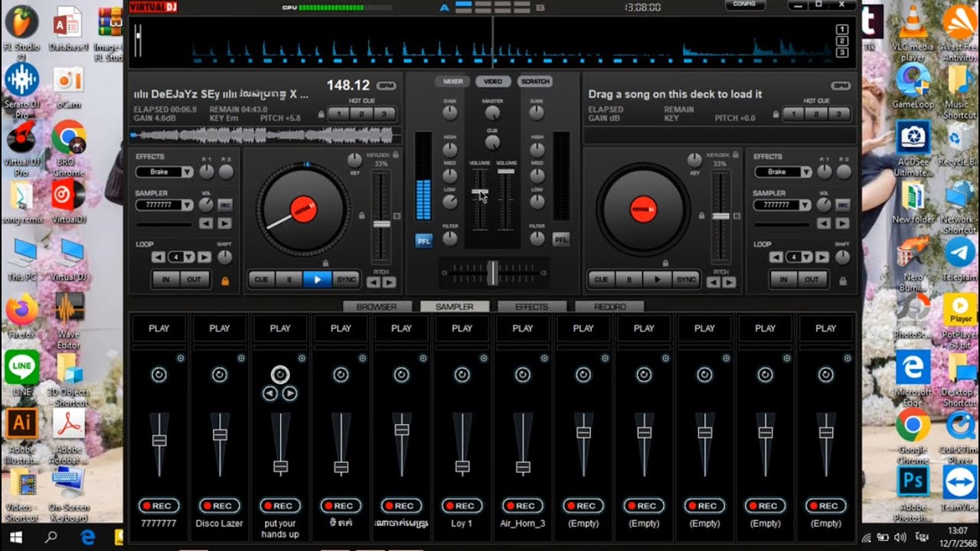Toggle the left deck keylock padlock icon

point(396,155)
